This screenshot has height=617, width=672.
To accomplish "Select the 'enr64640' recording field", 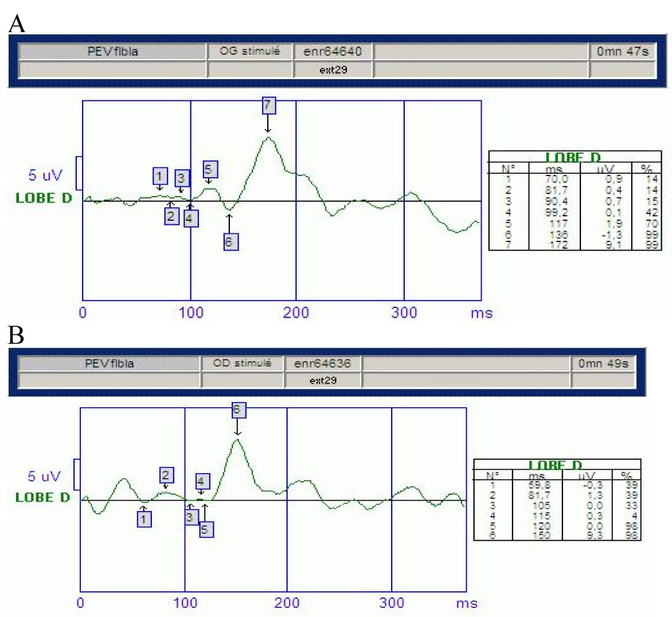I will coord(333,52).
